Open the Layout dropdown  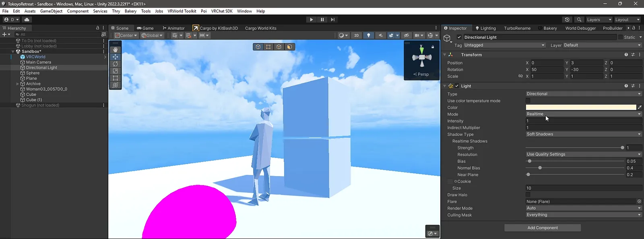click(x=627, y=19)
